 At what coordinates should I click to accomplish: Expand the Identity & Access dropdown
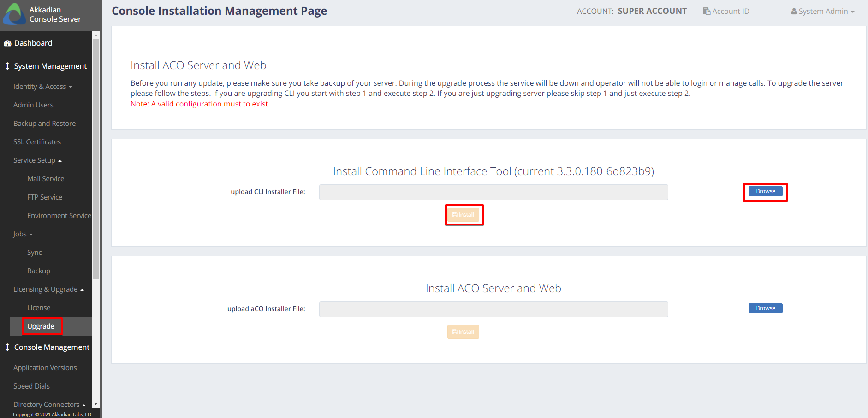tap(43, 87)
